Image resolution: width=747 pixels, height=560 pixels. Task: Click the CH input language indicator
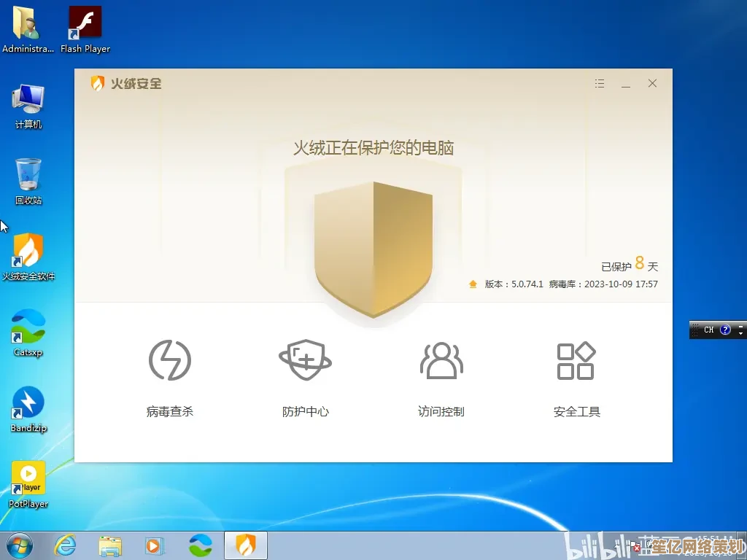708,330
